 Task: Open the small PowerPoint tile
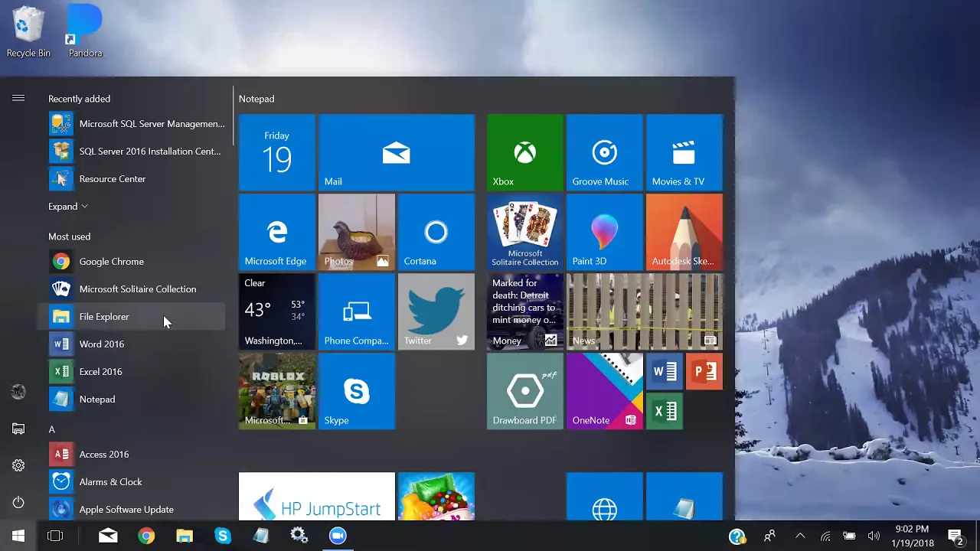704,372
